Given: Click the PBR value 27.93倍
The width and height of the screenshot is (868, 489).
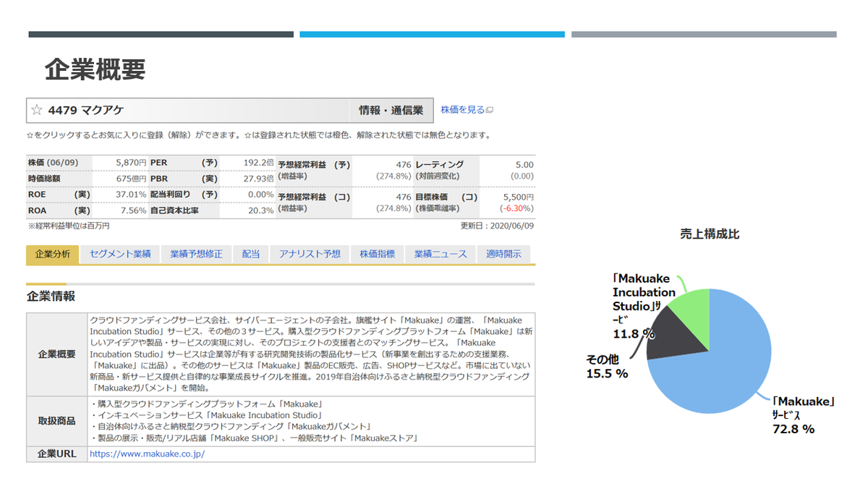Looking at the screenshot, I should (258, 179).
